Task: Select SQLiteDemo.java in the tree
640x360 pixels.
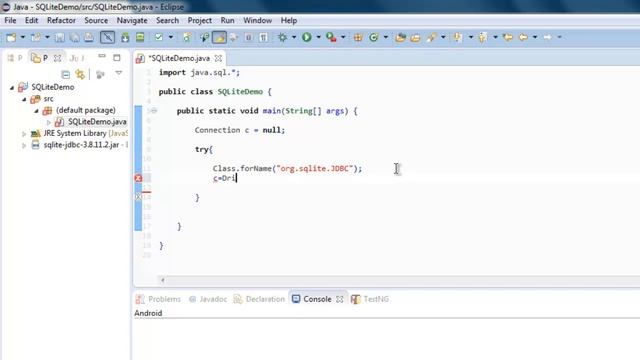Action: coord(97,122)
